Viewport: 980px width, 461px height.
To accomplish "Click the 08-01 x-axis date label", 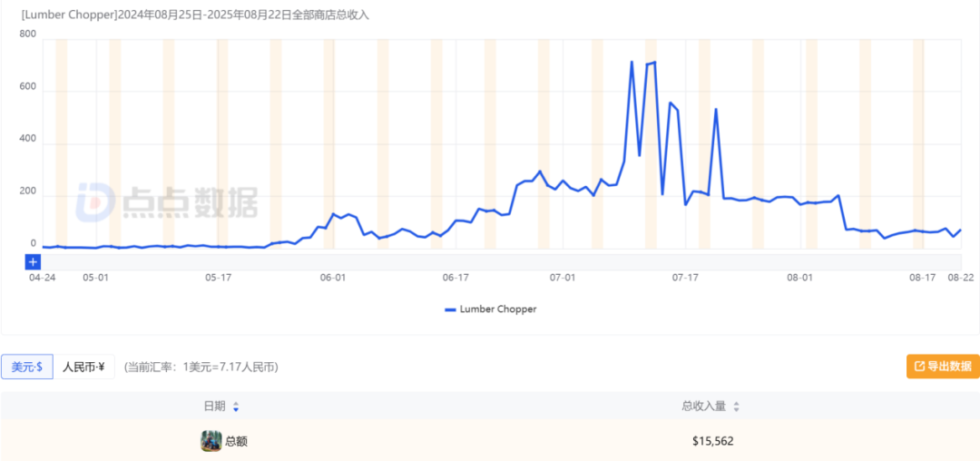I will [x=800, y=277].
